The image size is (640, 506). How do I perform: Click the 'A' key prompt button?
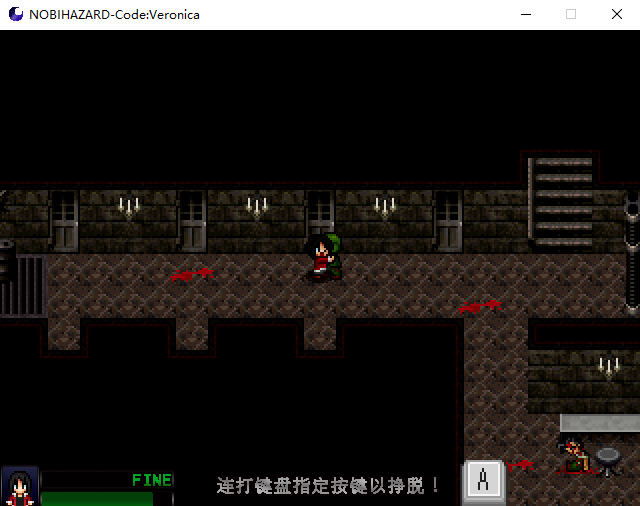tap(483, 482)
